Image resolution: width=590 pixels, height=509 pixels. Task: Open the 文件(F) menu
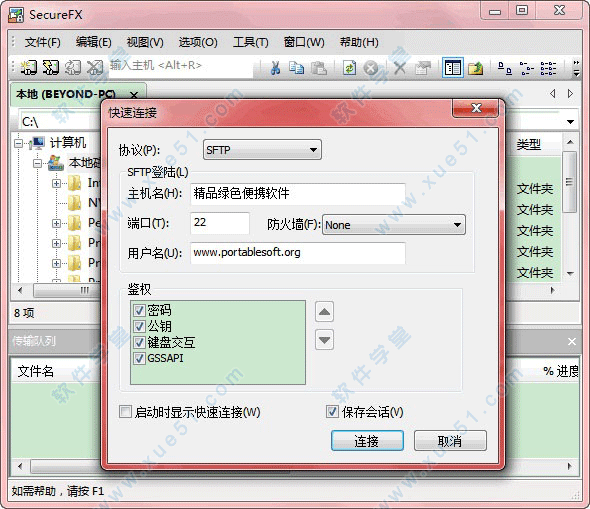(x=43, y=42)
